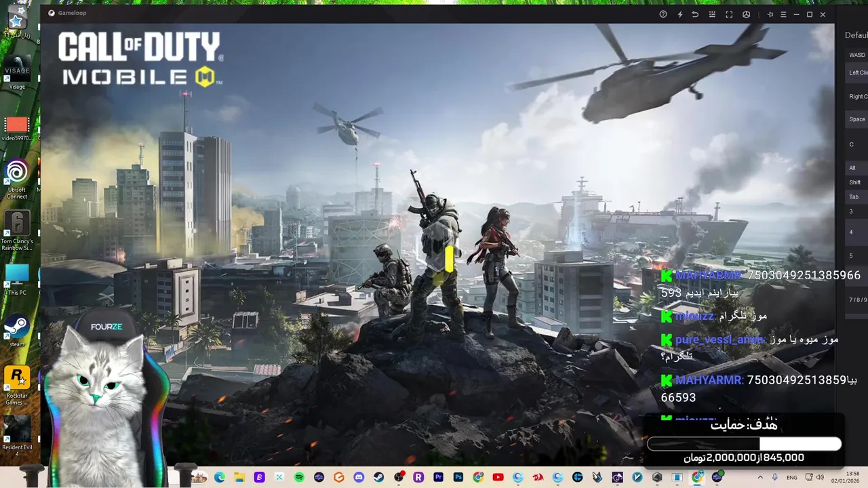868x488 pixels.
Task: Launch Rockstar Games desktop shortcut
Action: click(x=17, y=385)
